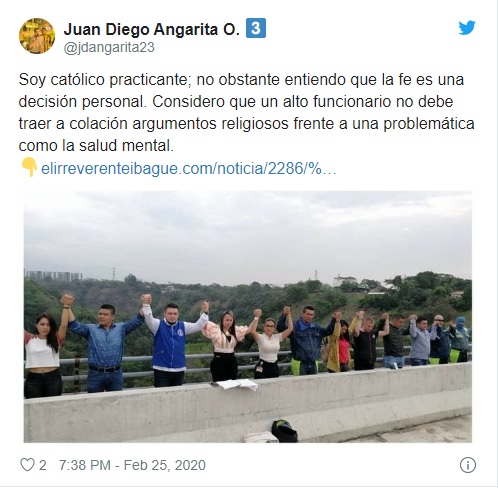The image size is (498, 488).
Task: Click the papers lying on the concrete wall
Action: pos(235,384)
